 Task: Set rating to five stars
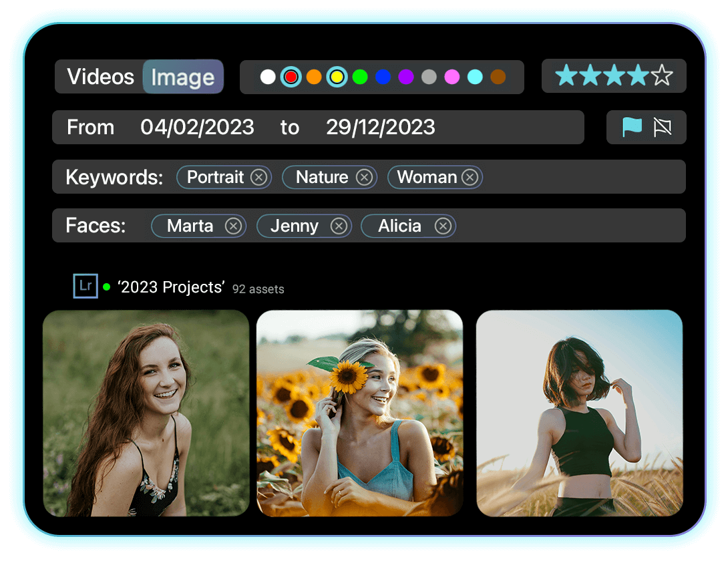[x=662, y=76]
